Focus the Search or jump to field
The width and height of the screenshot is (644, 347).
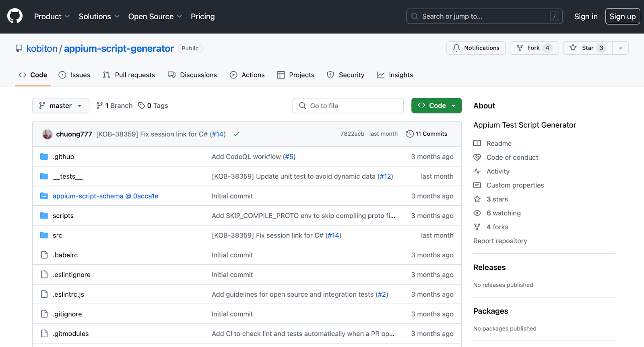pyautogui.click(x=485, y=17)
